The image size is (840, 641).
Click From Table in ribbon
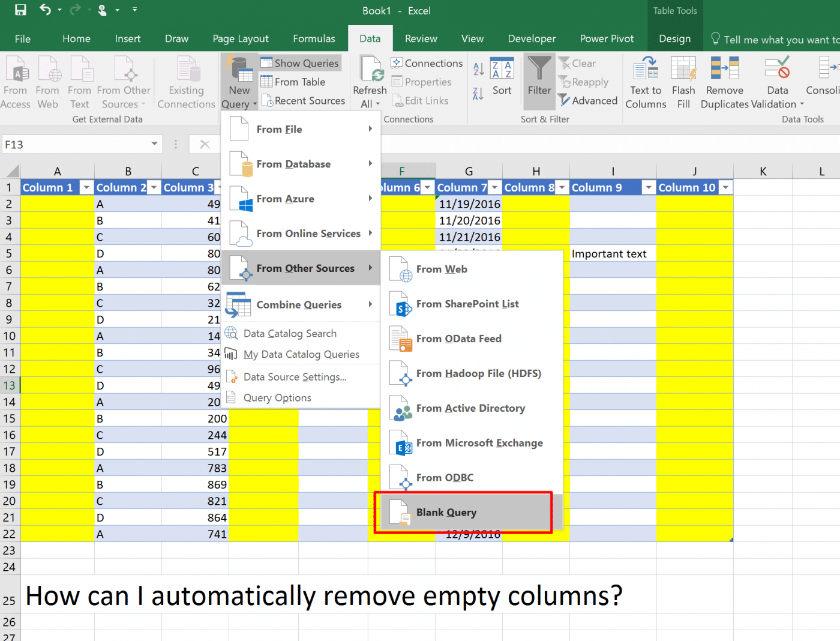[293, 82]
